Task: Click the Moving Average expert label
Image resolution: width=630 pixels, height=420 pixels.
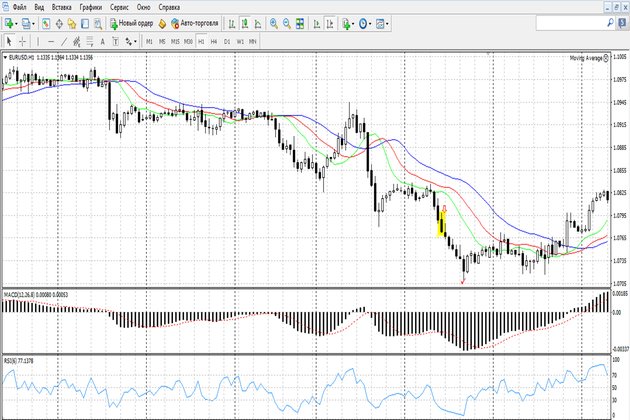Action: pyautogui.click(x=586, y=58)
